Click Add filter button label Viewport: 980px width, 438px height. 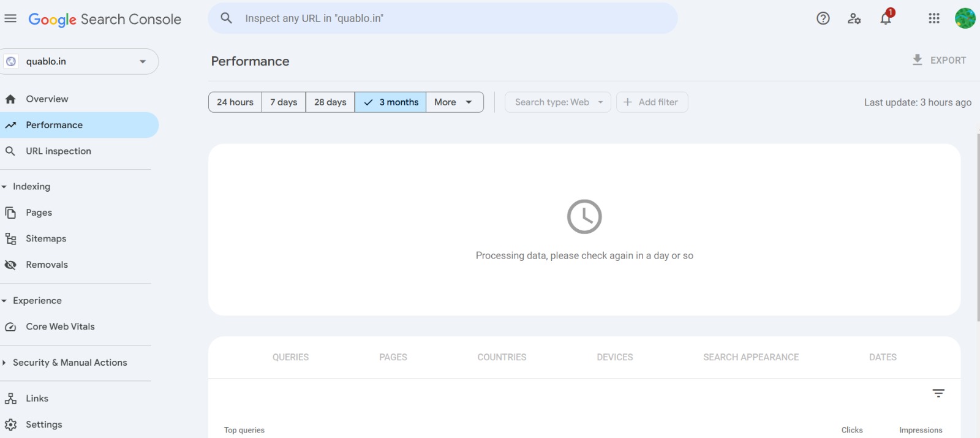(658, 102)
